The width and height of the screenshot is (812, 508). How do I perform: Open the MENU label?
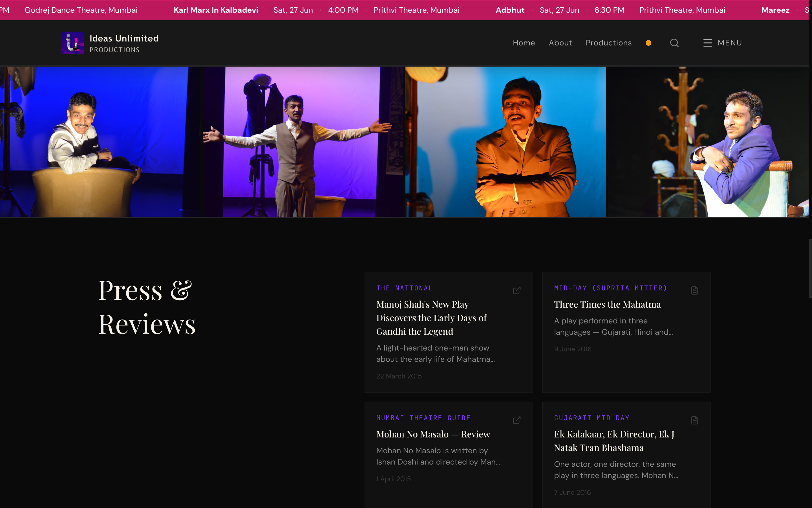729,43
